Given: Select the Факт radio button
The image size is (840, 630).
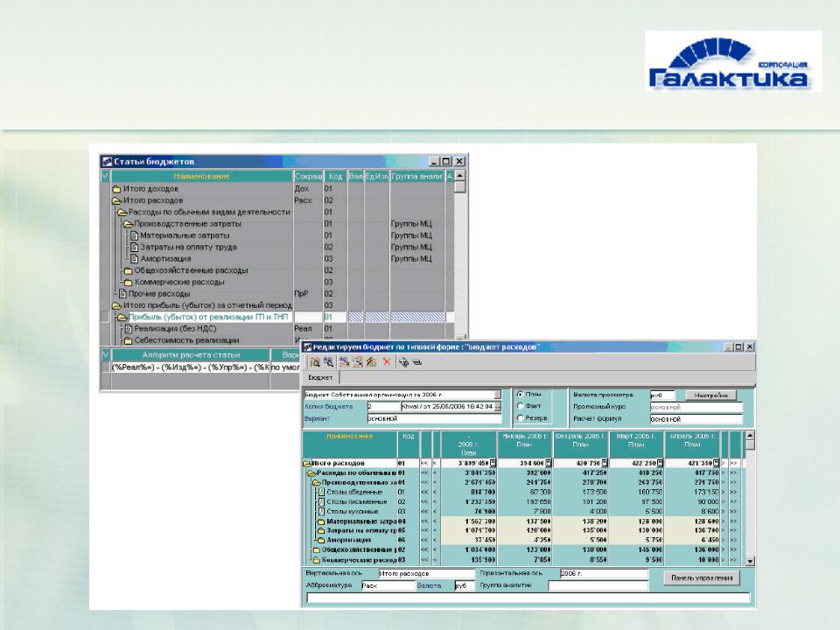Looking at the screenshot, I should point(520,406).
